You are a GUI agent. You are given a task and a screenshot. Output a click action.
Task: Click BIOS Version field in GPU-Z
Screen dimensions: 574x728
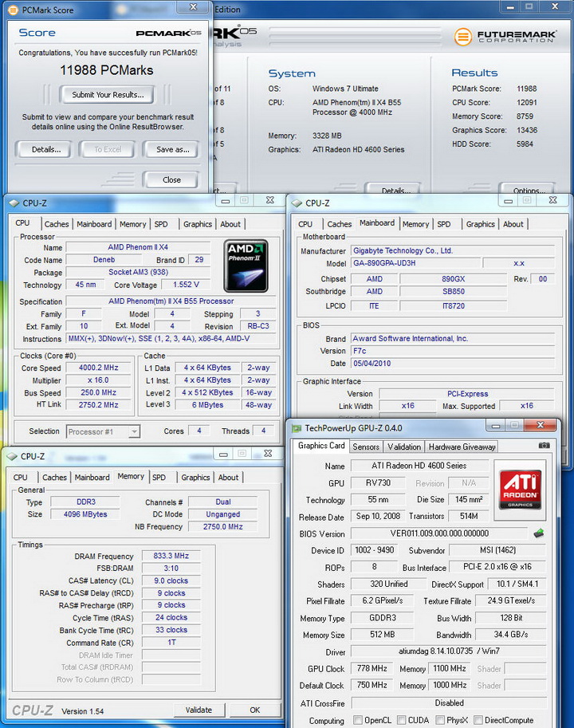click(439, 533)
